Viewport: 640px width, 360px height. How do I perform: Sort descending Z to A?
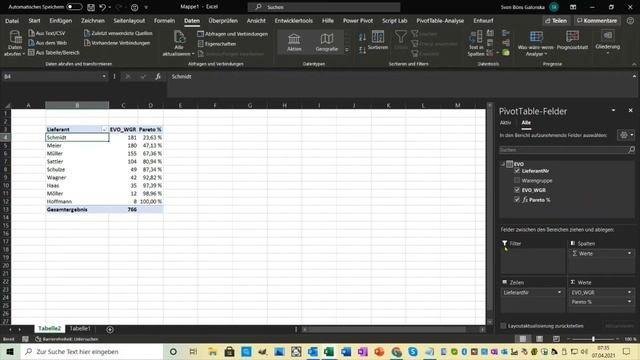coord(362,50)
